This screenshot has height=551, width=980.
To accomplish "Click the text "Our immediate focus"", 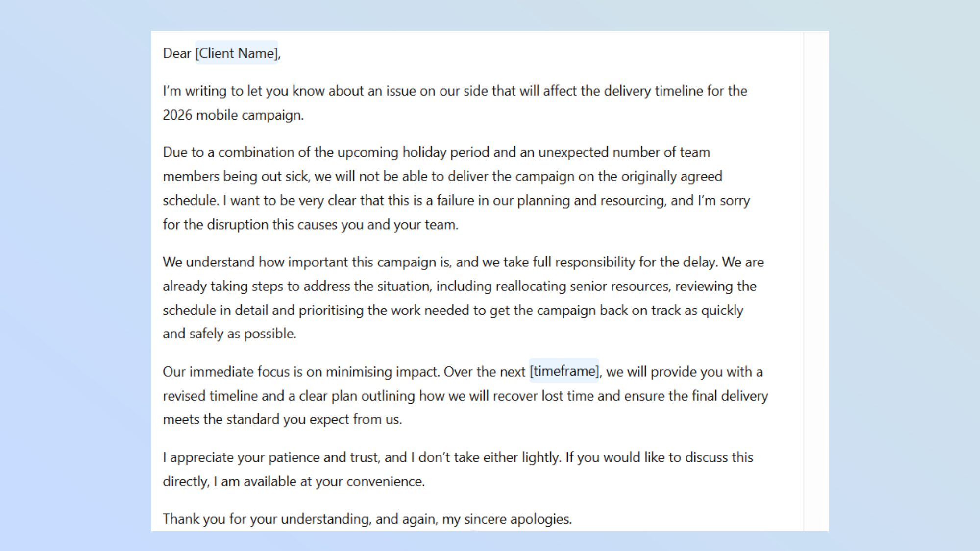I will coord(226,372).
